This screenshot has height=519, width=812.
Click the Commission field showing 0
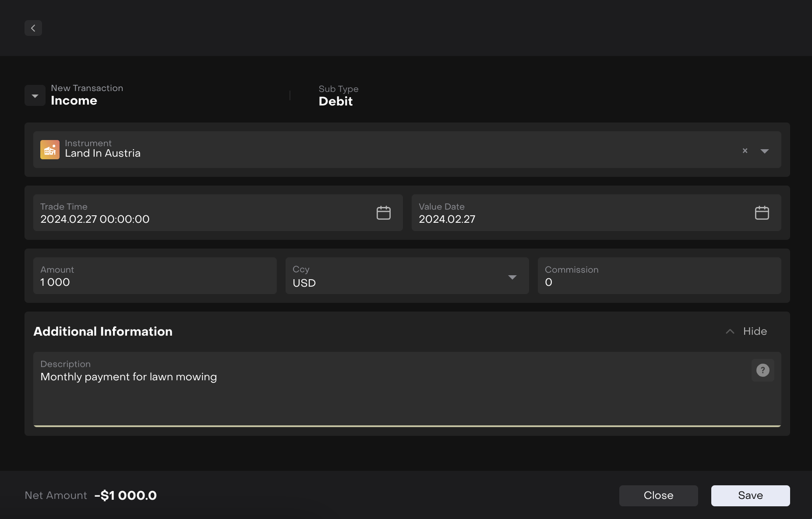(613, 282)
